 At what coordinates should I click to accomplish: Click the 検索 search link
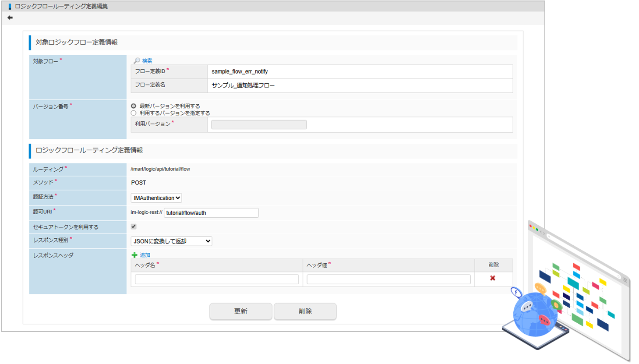click(x=147, y=61)
